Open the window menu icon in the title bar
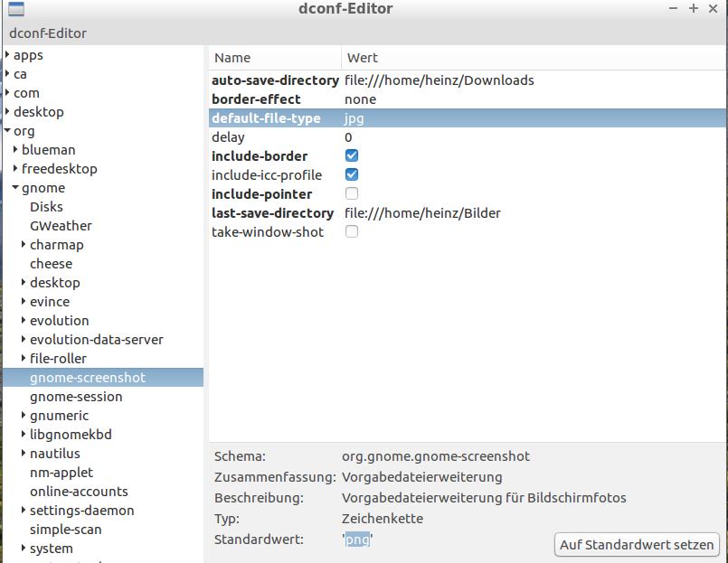This screenshot has width=728, height=563. 16,9
